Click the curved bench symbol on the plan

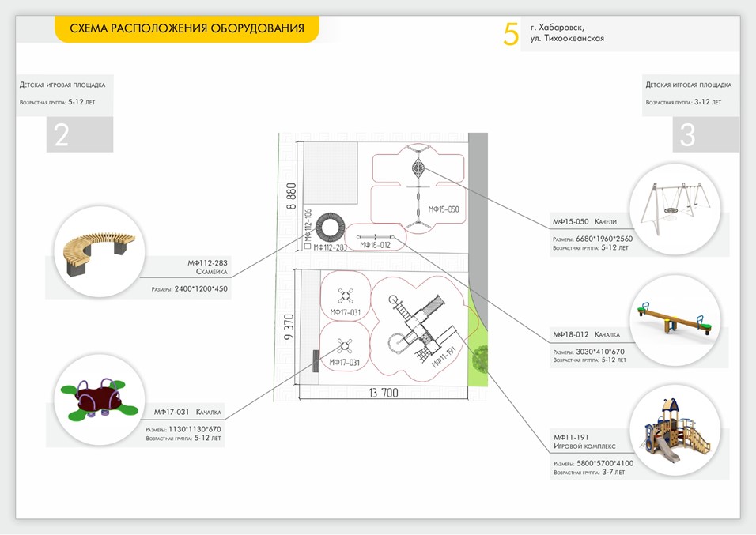pos(330,230)
